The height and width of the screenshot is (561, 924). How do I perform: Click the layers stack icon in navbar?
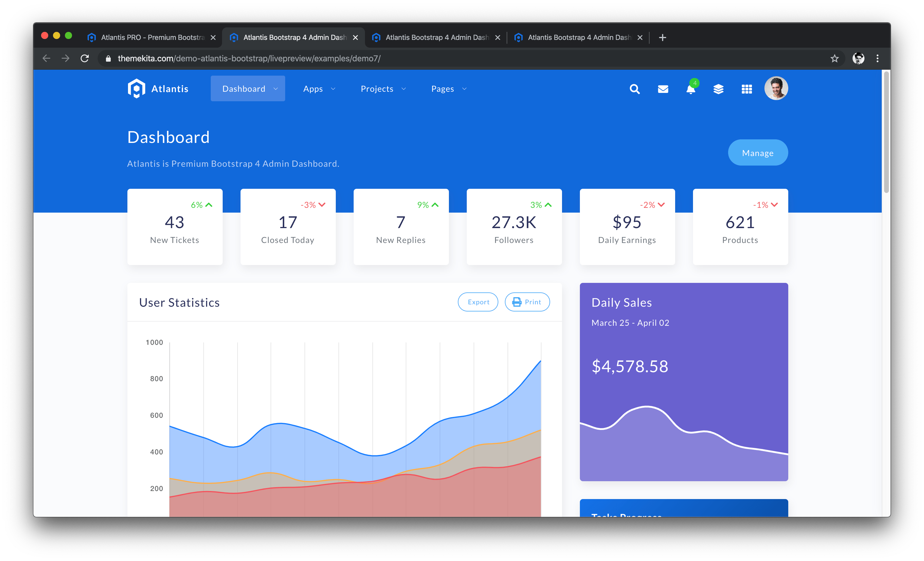(718, 89)
